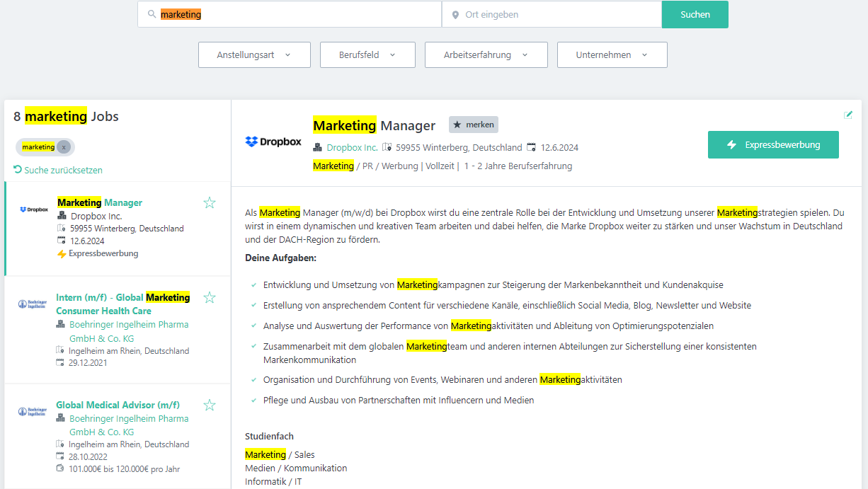868x489 pixels.
Task: Star the Global Medical Advisor job
Action: coord(210,405)
